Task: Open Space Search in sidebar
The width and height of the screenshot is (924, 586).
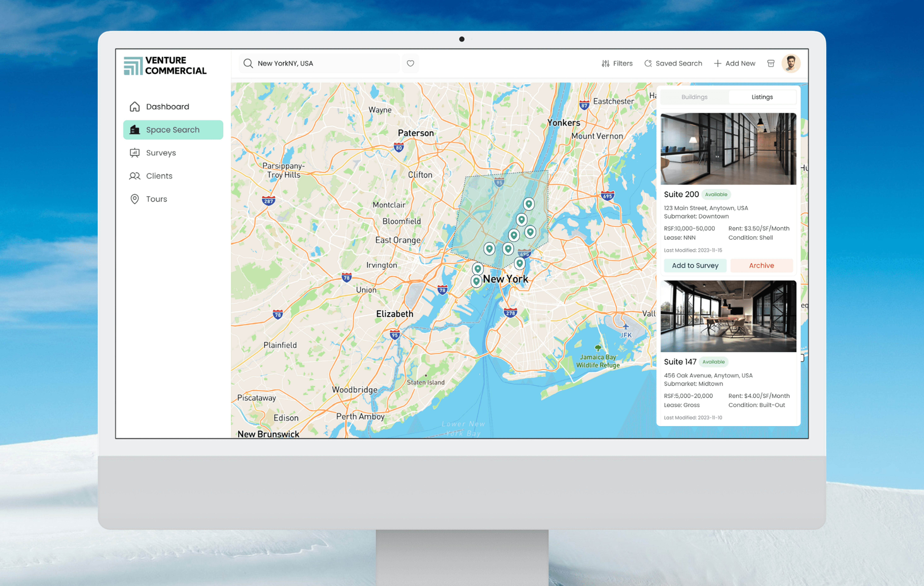Action: click(x=173, y=130)
